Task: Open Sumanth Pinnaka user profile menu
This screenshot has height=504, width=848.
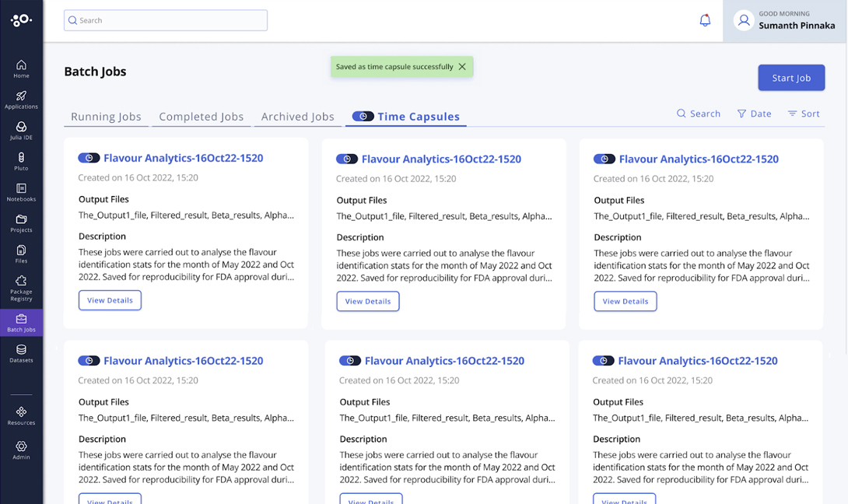Action: coord(785,21)
